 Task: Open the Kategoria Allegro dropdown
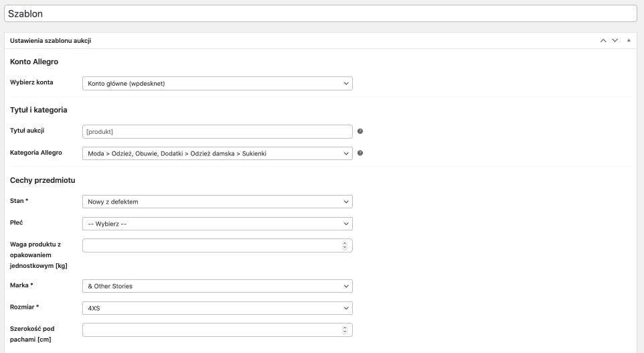[218, 153]
